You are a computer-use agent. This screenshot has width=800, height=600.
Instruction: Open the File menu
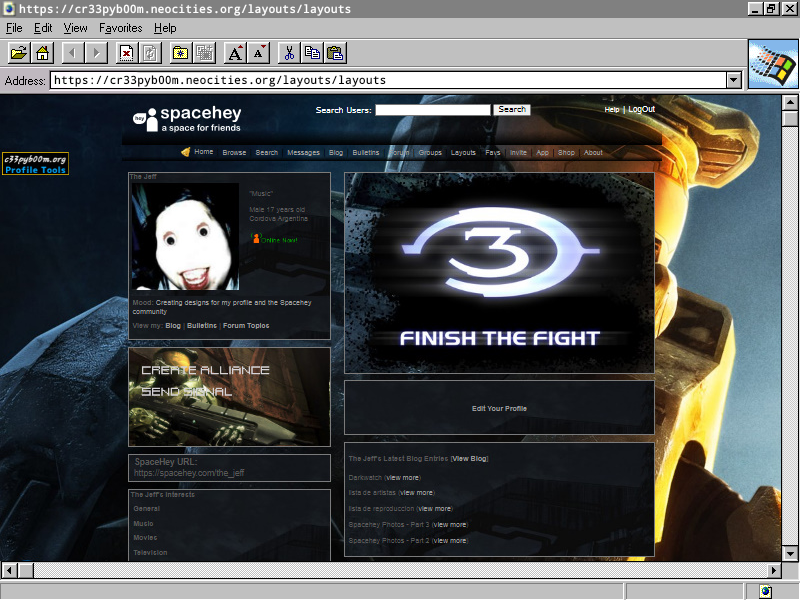[14, 28]
